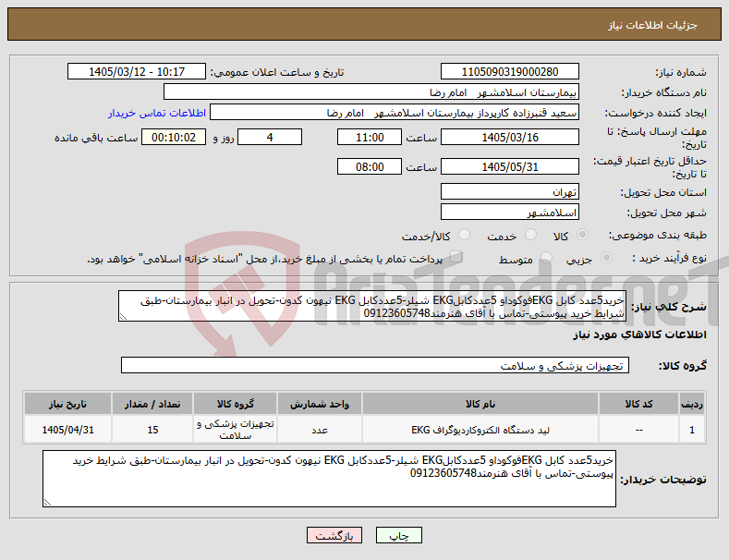Image resolution: width=729 pixels, height=560 pixels.
Task: Click the general description text area
Action: (x=372, y=306)
